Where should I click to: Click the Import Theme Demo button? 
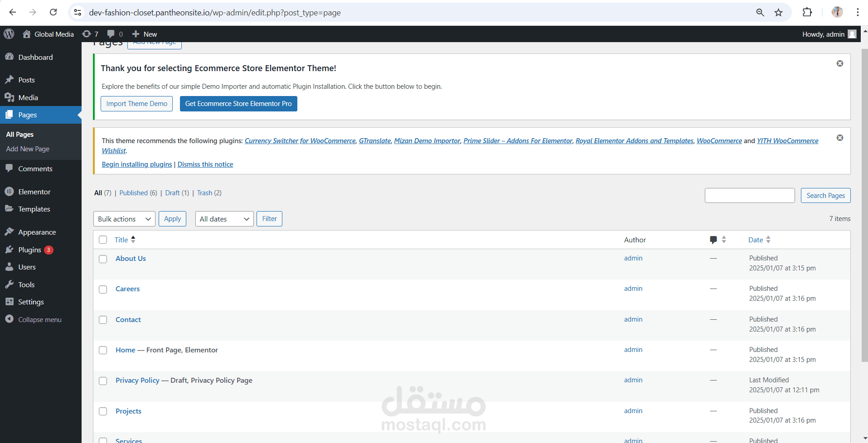pos(136,104)
